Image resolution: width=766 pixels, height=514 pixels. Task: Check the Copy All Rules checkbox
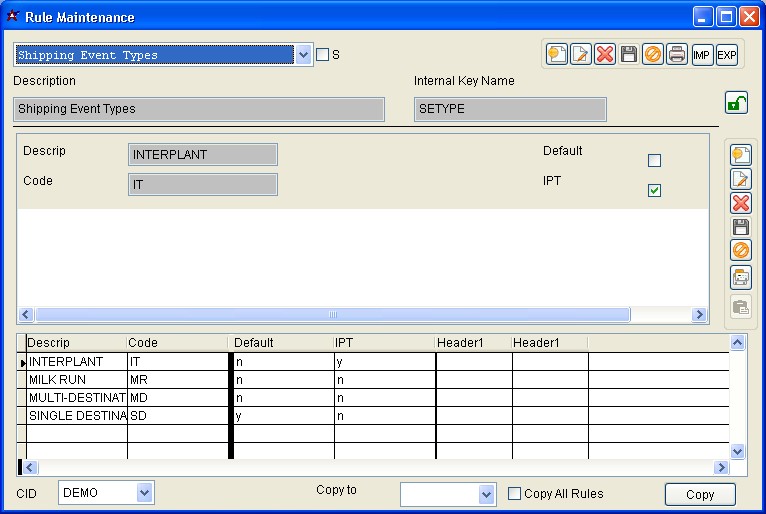(x=515, y=493)
